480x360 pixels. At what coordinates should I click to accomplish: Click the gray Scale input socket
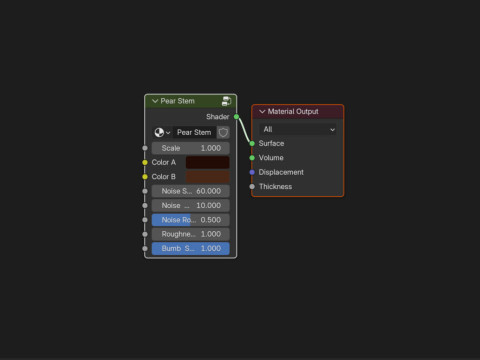click(x=145, y=148)
